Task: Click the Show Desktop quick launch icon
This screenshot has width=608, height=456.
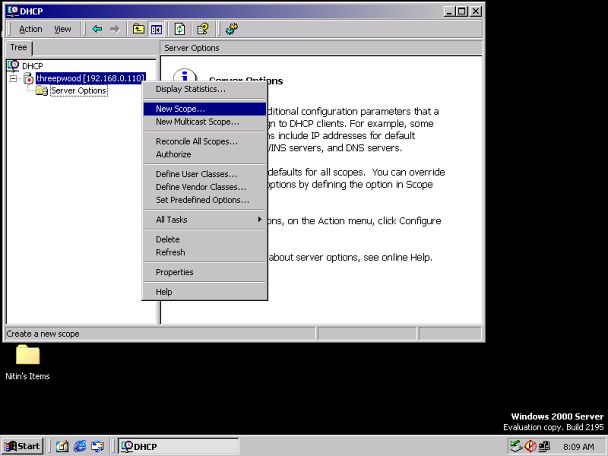Action: pyautogui.click(x=62, y=446)
